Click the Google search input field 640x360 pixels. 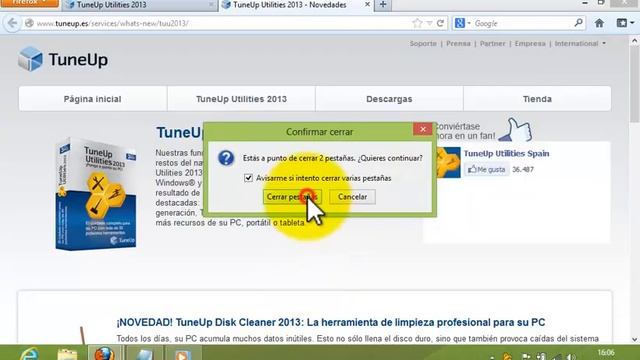click(x=523, y=23)
